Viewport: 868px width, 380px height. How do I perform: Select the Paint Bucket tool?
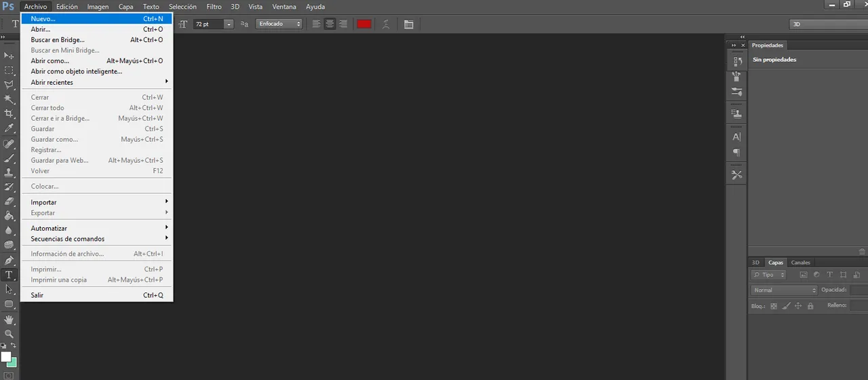coord(9,216)
